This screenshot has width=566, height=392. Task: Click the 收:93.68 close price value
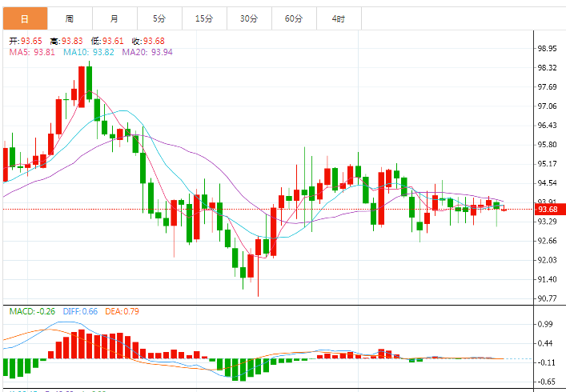point(148,41)
